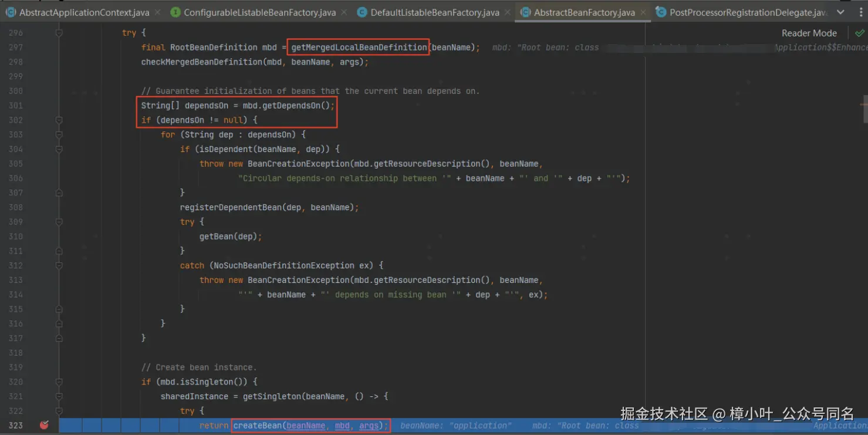This screenshot has height=435, width=868.
Task: Click the "Circular depends-on relationship" string
Action: point(345,178)
